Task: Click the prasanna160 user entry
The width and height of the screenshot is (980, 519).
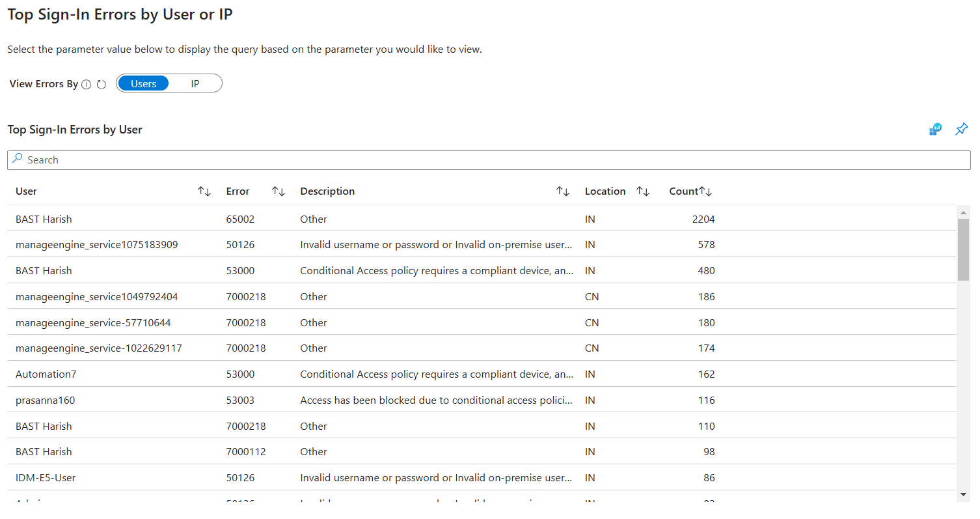Action: click(x=45, y=400)
